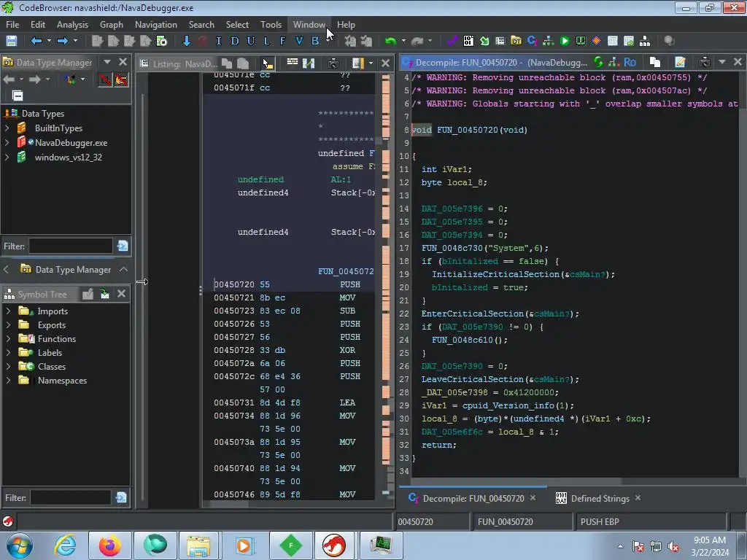747x560 pixels.
Task: Click the 'I' next-instruction navigation icon
Action: pyautogui.click(x=219, y=41)
